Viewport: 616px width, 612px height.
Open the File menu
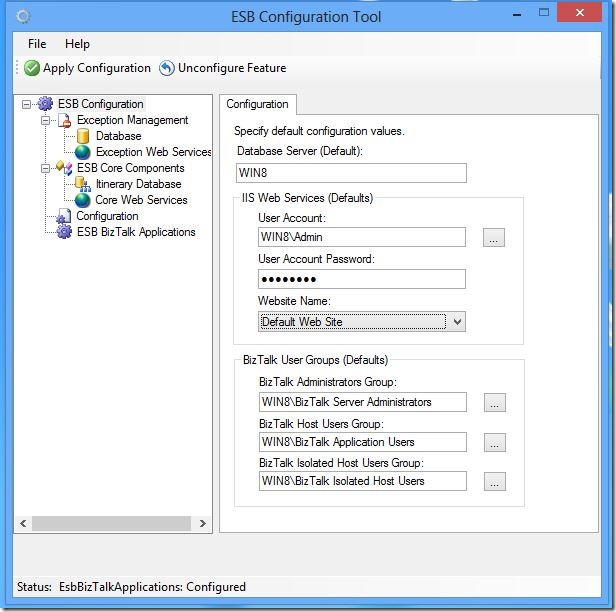point(37,44)
